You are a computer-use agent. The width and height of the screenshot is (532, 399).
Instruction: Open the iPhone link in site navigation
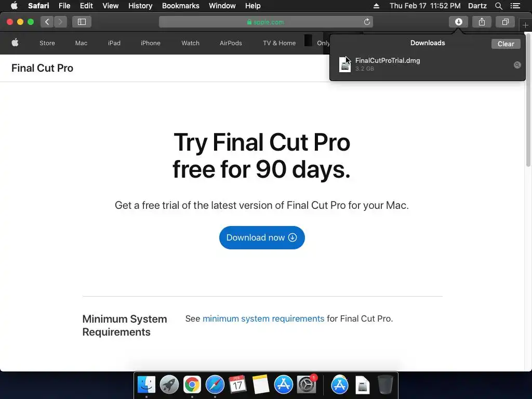click(150, 43)
